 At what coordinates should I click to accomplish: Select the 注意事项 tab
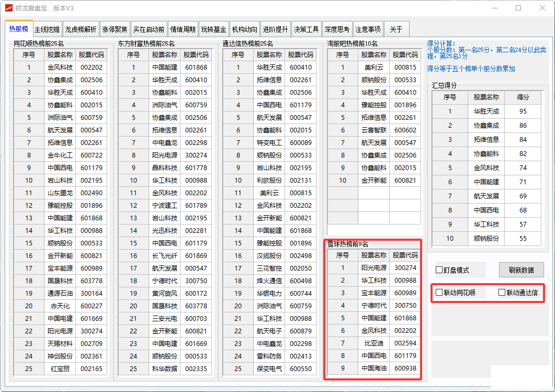(368, 29)
